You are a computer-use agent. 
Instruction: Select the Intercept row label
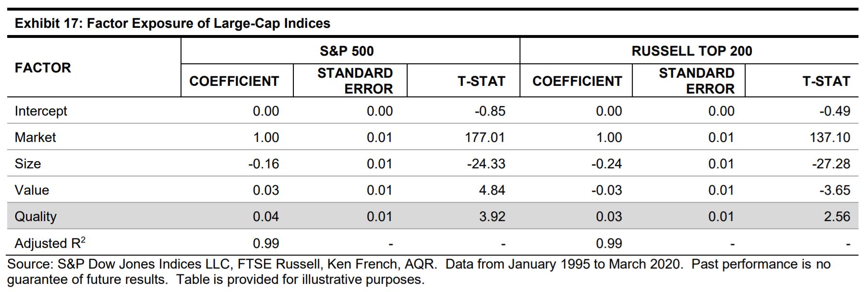tap(41, 111)
